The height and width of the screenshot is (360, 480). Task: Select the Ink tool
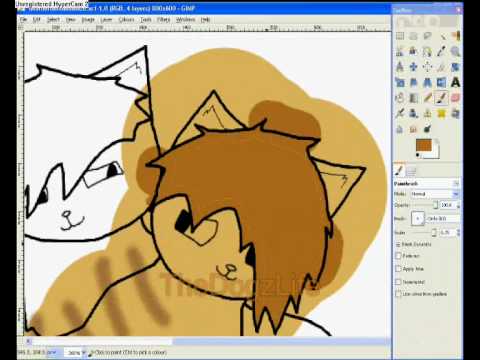(413, 113)
